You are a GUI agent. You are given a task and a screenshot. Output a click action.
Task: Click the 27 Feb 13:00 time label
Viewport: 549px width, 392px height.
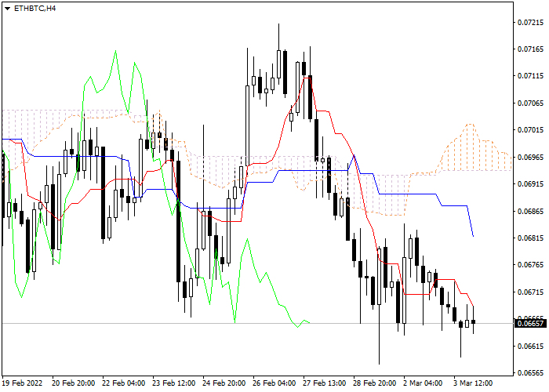click(324, 383)
